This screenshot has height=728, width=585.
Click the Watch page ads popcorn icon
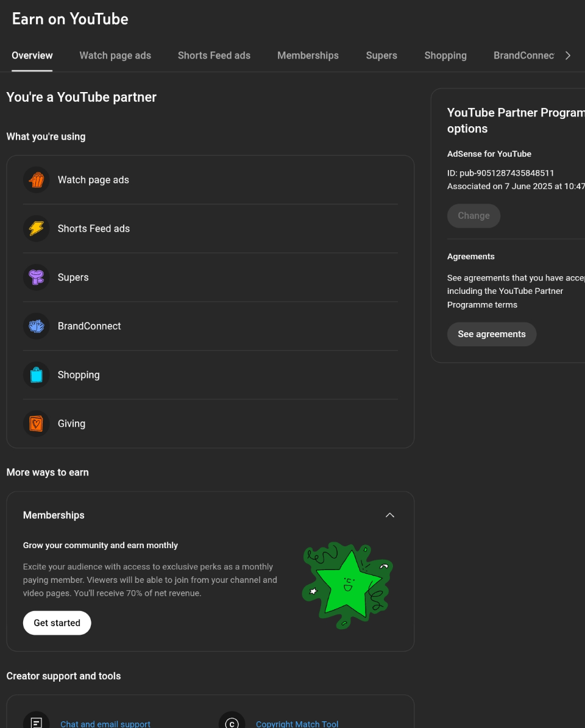(x=36, y=180)
